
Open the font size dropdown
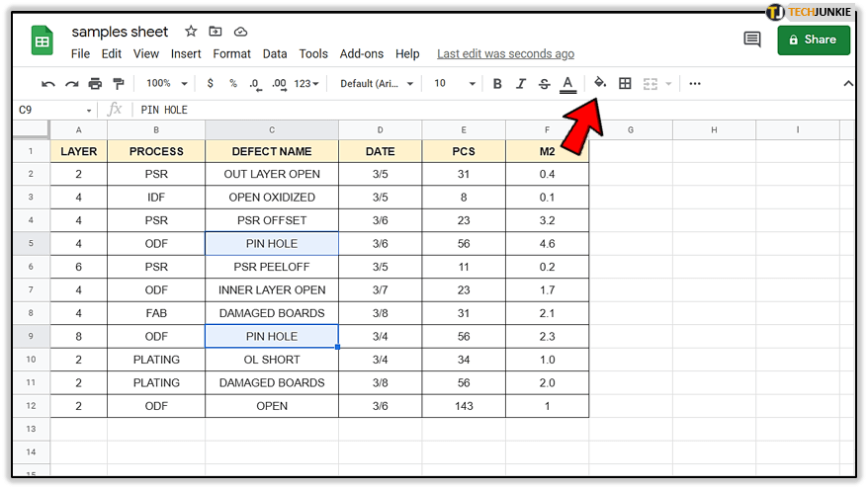coord(454,84)
